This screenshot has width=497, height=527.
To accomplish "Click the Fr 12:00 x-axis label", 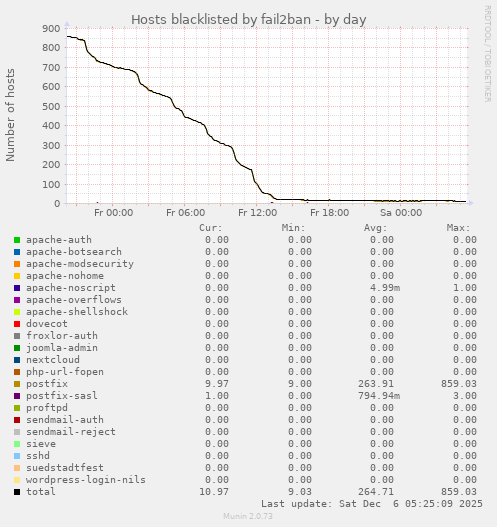I will 257,213.
